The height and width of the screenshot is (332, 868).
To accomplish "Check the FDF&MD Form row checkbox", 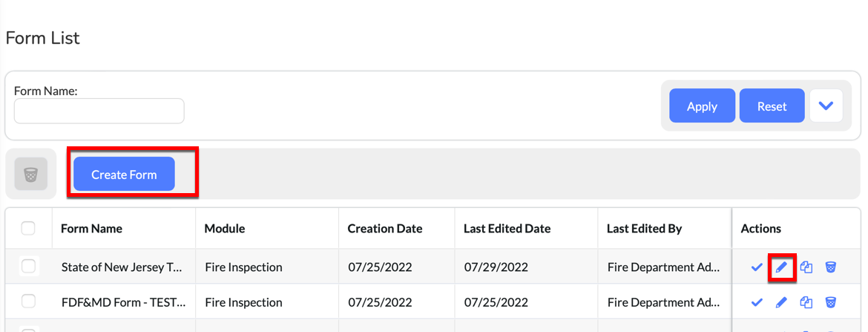I will (x=27, y=302).
